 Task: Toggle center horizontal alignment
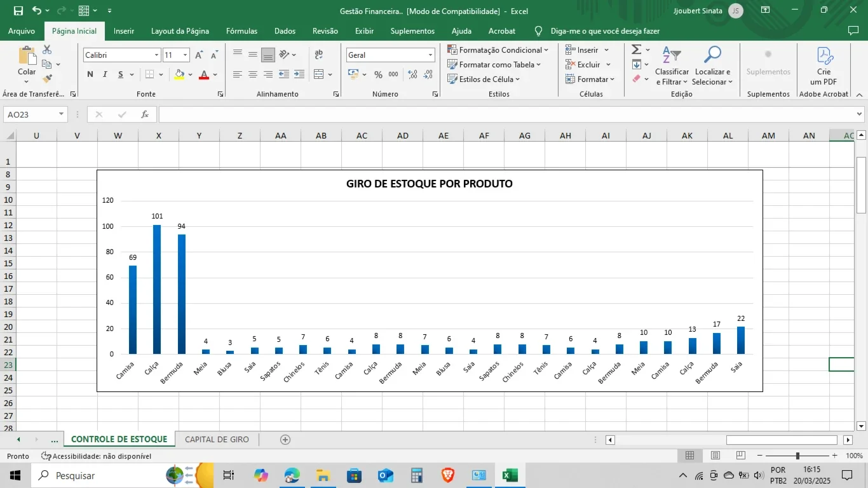tap(252, 74)
